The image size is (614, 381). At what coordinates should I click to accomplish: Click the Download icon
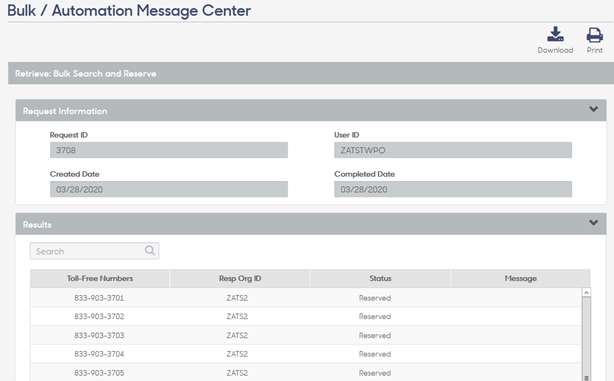555,34
